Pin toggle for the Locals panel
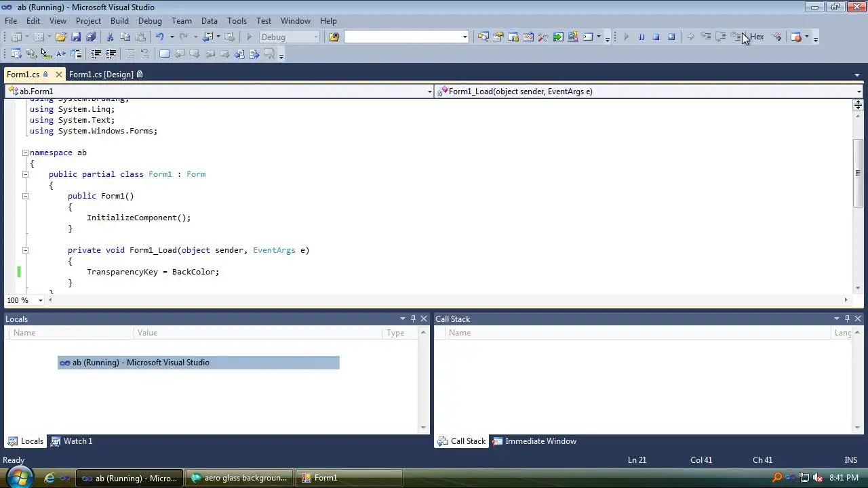The image size is (868, 488). (x=413, y=319)
